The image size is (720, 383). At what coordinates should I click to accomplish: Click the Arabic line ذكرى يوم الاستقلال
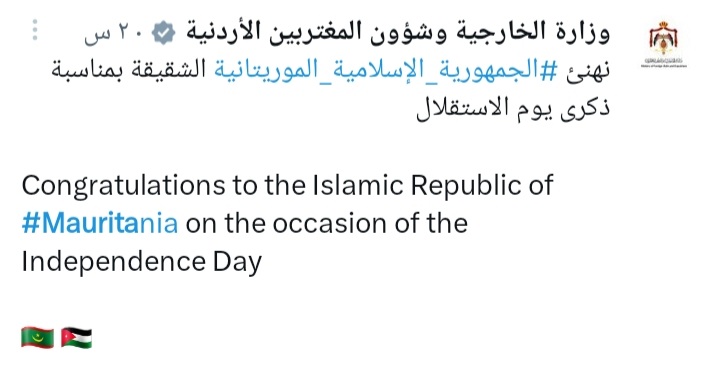pyautogui.click(x=513, y=108)
